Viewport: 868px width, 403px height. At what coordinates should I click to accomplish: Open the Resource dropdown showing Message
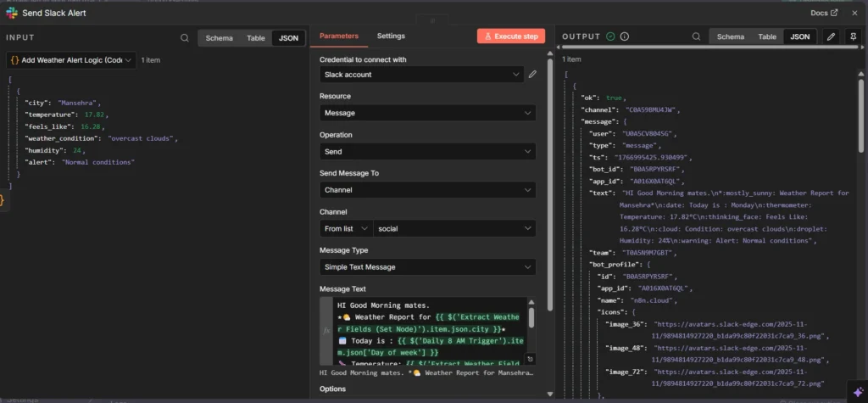(x=427, y=113)
